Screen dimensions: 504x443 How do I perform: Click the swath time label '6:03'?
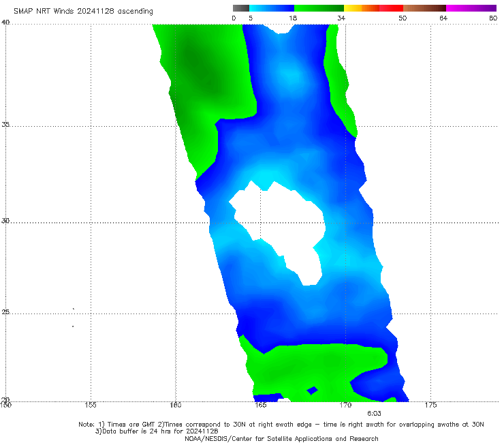374,414
